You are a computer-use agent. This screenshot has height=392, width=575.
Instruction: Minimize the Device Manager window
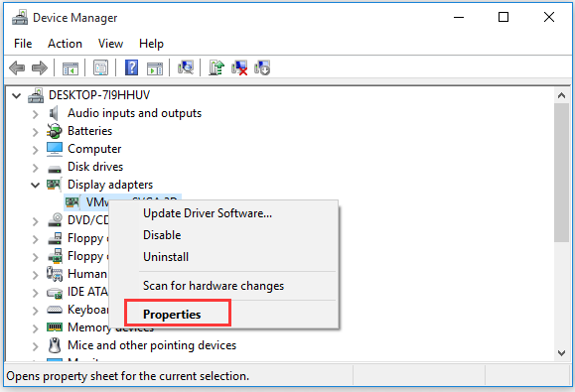(459, 17)
